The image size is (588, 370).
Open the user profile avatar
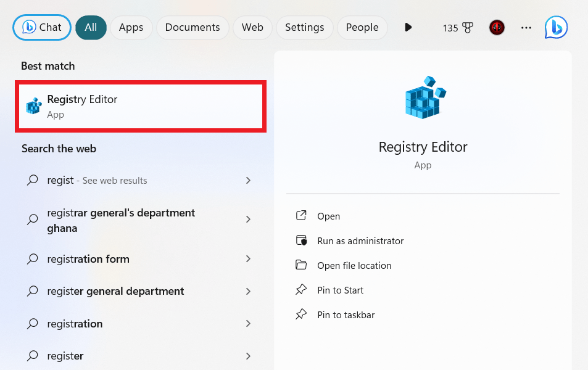[497, 27]
